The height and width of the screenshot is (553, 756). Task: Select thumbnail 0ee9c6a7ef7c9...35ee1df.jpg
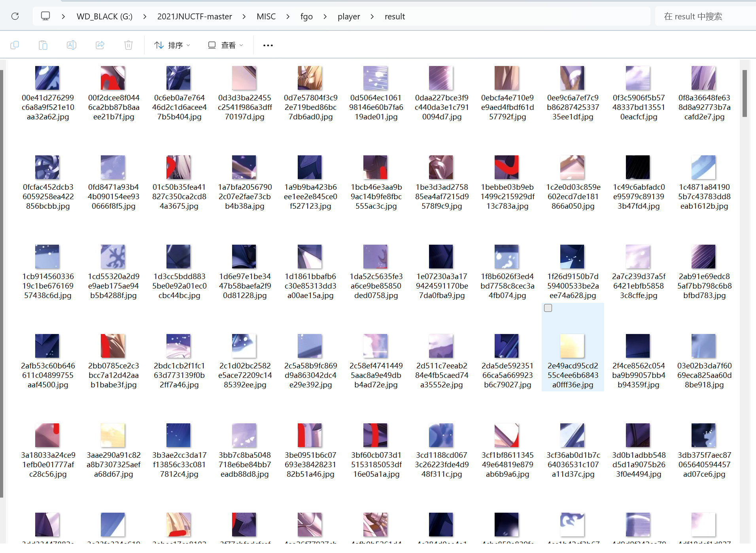click(572, 78)
